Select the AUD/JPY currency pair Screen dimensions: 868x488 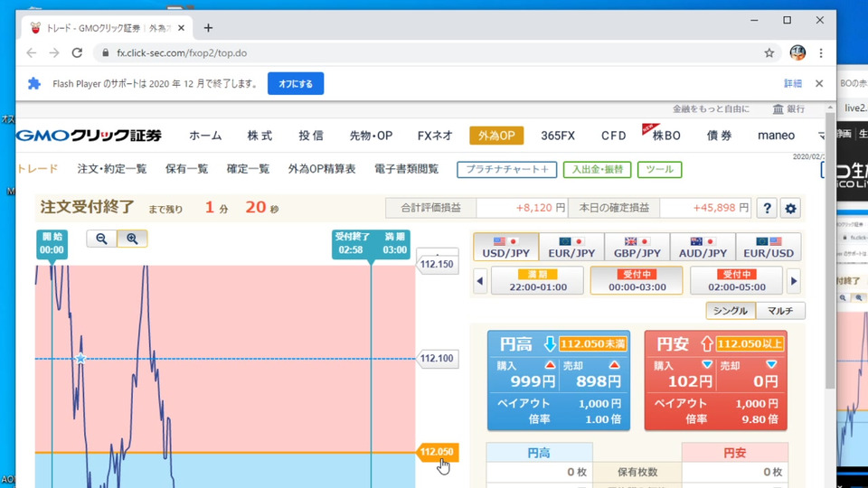[703, 247]
